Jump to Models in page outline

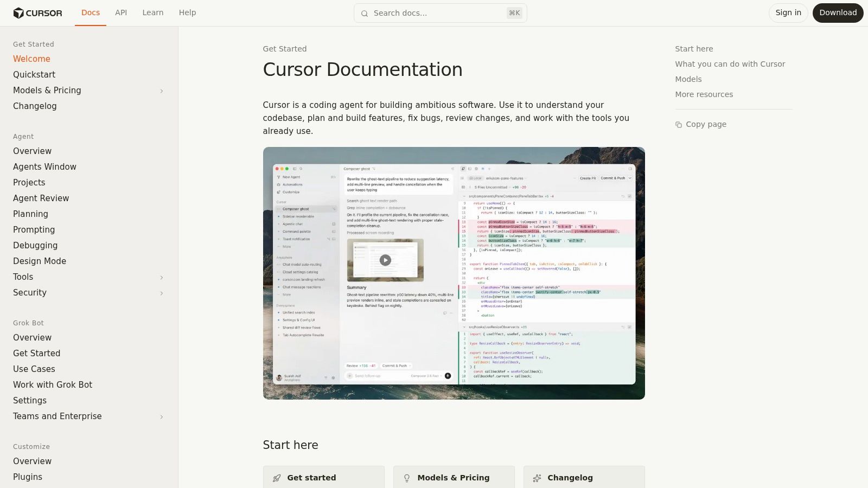click(x=688, y=79)
